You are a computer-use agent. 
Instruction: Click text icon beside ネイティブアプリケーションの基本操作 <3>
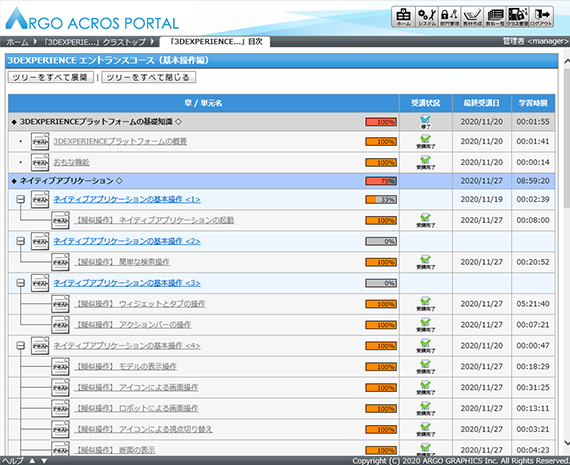pos(40,283)
